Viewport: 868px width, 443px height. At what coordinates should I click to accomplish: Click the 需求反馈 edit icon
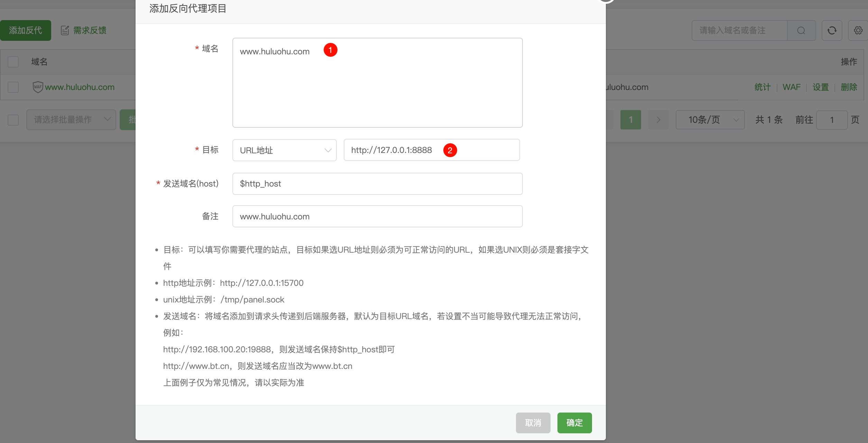tap(65, 30)
